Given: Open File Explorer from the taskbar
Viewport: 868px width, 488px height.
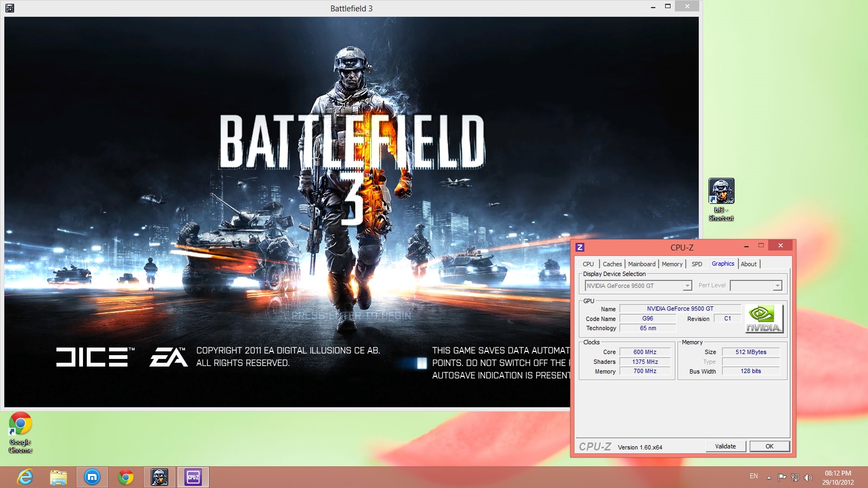Looking at the screenshot, I should tap(59, 477).
